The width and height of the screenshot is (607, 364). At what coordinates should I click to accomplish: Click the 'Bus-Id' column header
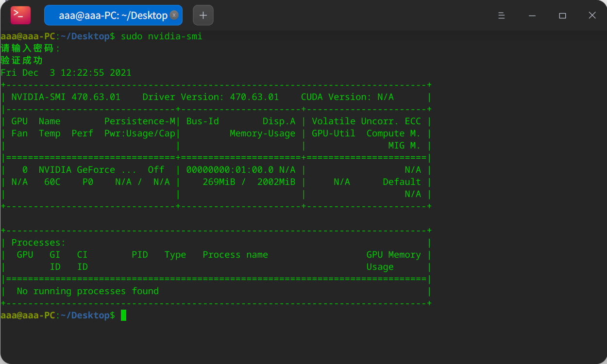pos(202,121)
